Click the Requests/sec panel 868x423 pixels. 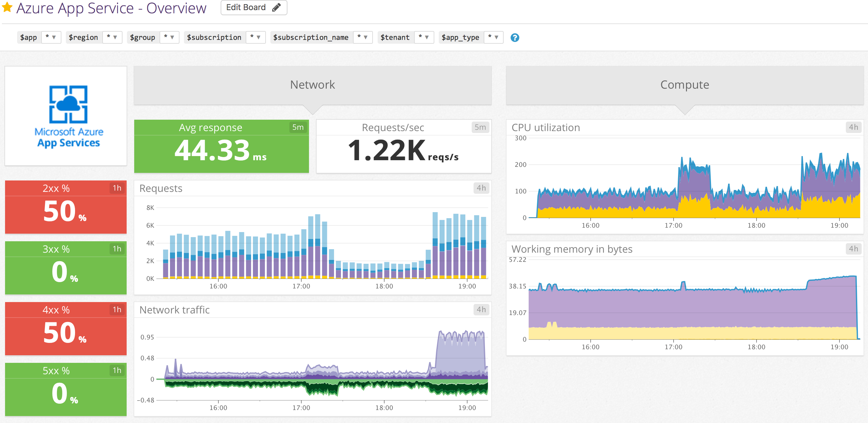click(403, 146)
